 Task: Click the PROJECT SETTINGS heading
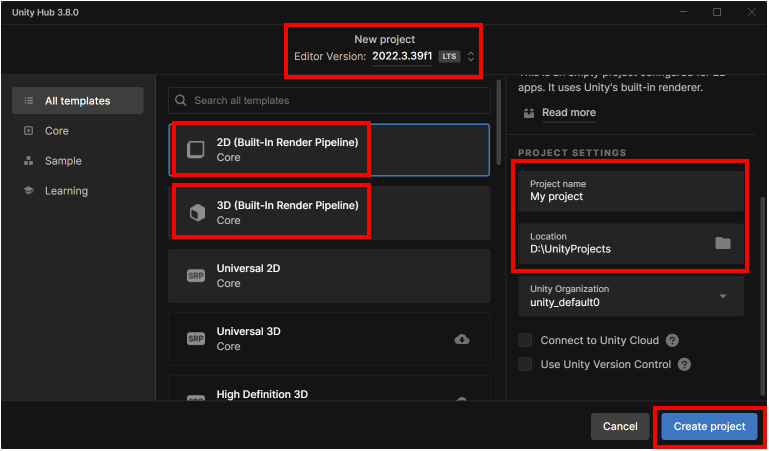tap(572, 153)
